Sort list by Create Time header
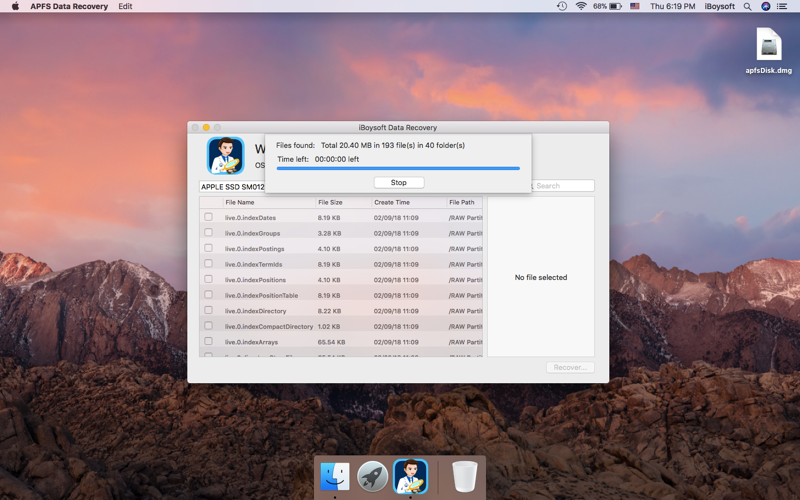This screenshot has height=500, width=800. (392, 202)
